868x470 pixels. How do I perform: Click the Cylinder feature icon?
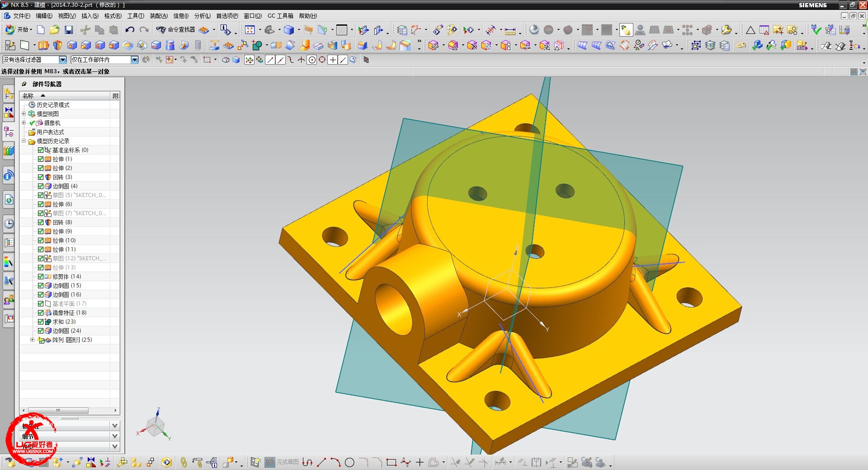170,45
